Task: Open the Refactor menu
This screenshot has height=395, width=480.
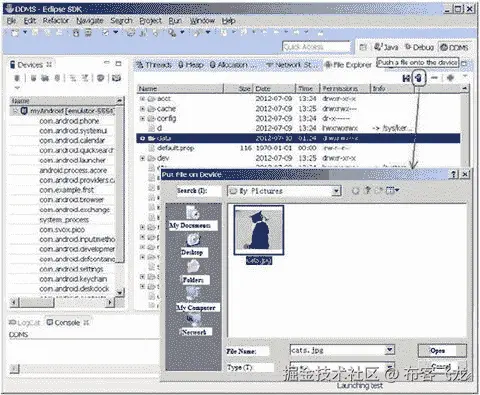Action: (56, 21)
